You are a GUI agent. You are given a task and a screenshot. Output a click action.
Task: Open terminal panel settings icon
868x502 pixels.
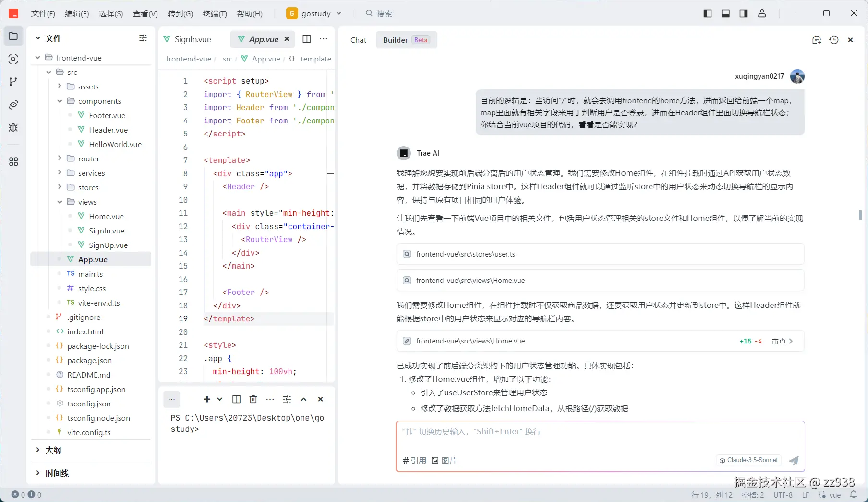pyautogui.click(x=287, y=399)
